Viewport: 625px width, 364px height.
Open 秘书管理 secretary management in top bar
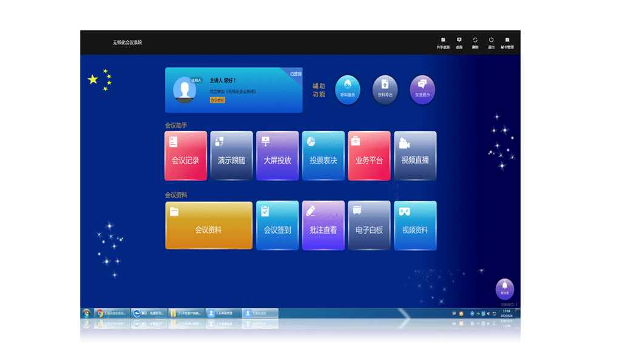point(507,42)
